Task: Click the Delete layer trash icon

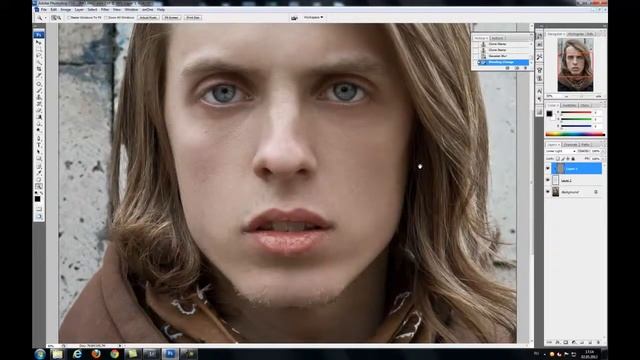Action: coord(598,342)
